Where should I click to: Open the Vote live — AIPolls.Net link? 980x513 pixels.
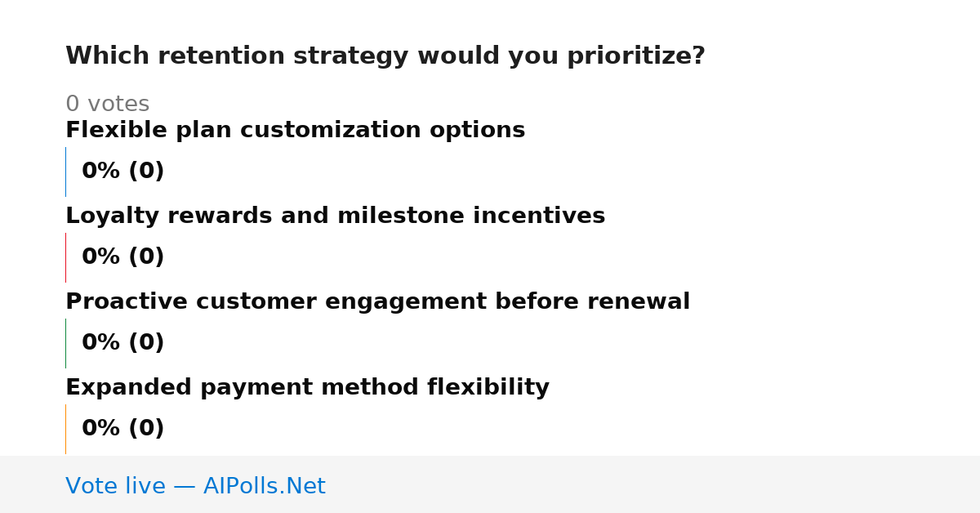point(195,486)
